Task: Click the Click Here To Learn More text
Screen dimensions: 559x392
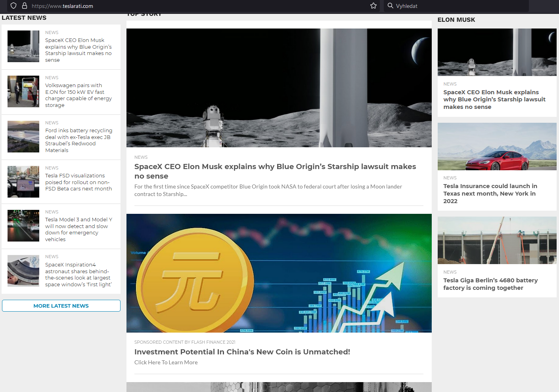Action: (x=166, y=362)
